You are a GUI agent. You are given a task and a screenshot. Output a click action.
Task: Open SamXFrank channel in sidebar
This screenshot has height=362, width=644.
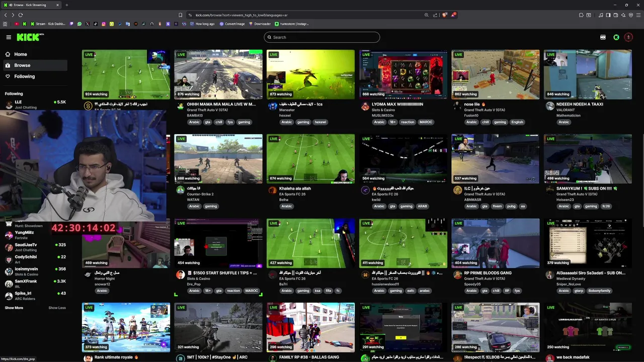pyautogui.click(x=35, y=283)
